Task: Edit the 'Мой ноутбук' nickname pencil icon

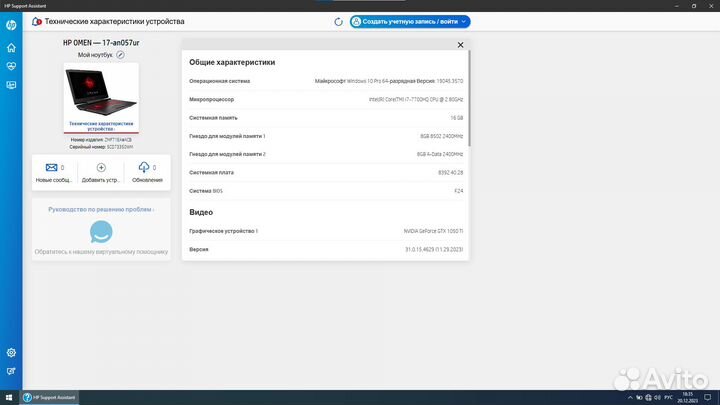Action: pyautogui.click(x=120, y=55)
